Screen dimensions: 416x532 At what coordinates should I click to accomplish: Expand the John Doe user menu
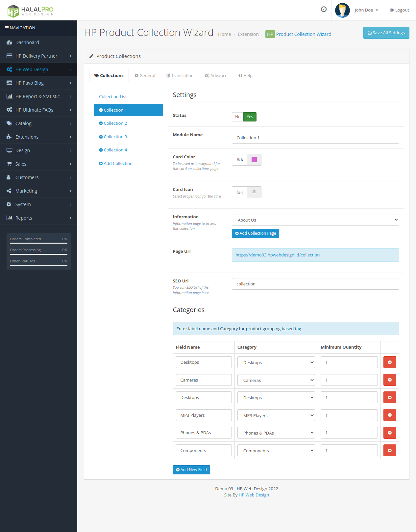coord(366,10)
